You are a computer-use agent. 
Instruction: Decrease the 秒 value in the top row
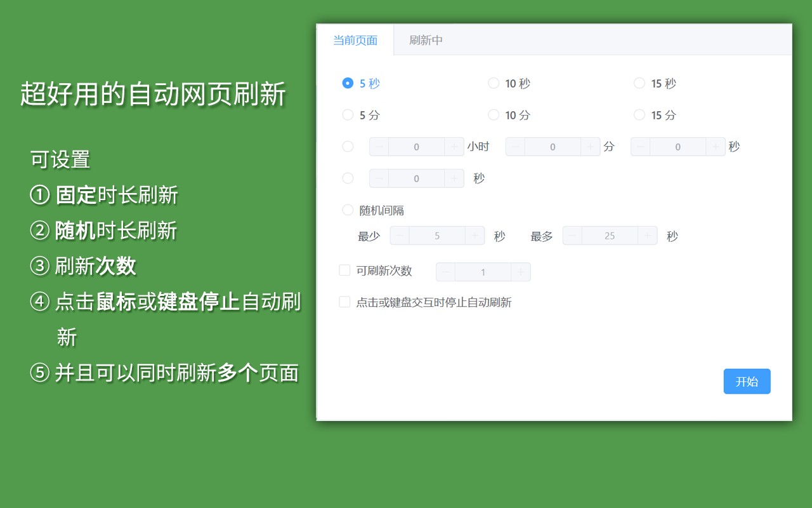pos(641,147)
